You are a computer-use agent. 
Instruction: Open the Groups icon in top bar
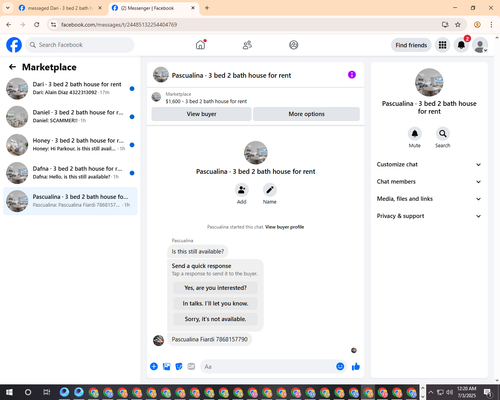(x=294, y=45)
